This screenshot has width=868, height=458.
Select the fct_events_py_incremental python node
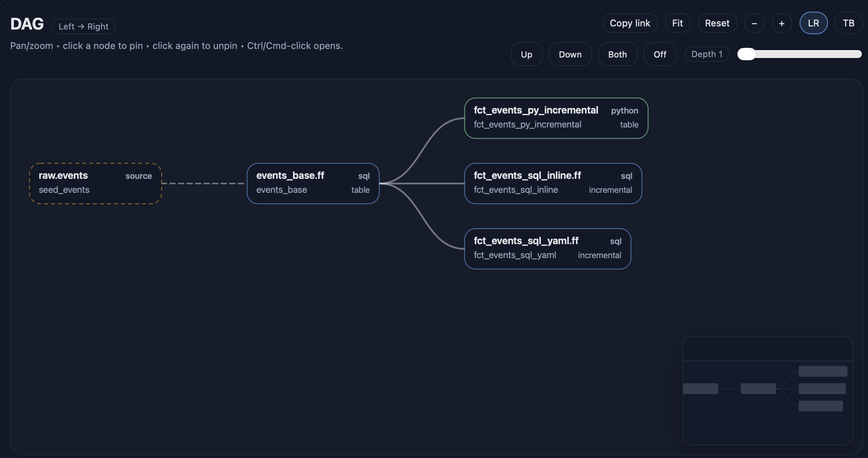pyautogui.click(x=556, y=118)
